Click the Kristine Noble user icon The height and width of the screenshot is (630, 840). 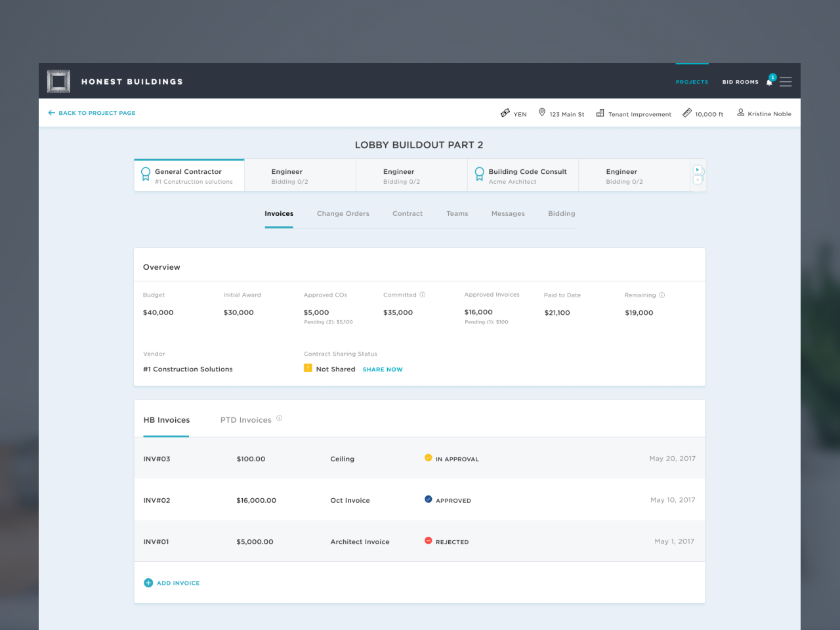(740, 113)
